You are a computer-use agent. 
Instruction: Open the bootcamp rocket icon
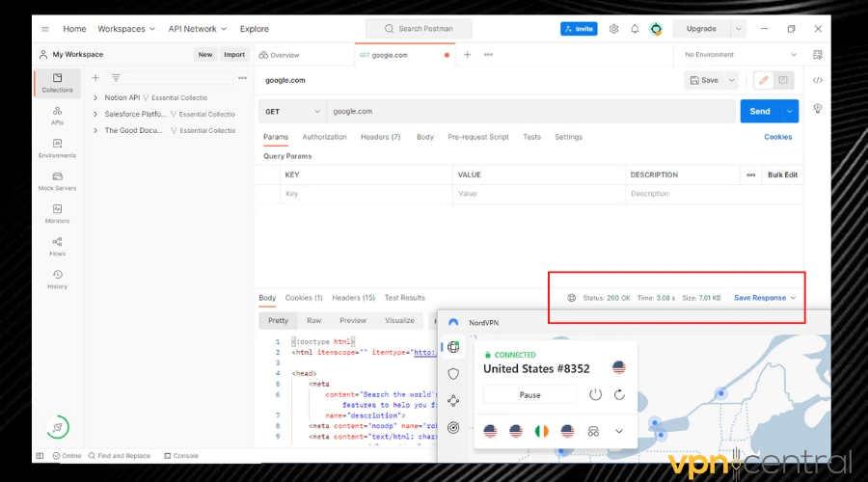(58, 427)
